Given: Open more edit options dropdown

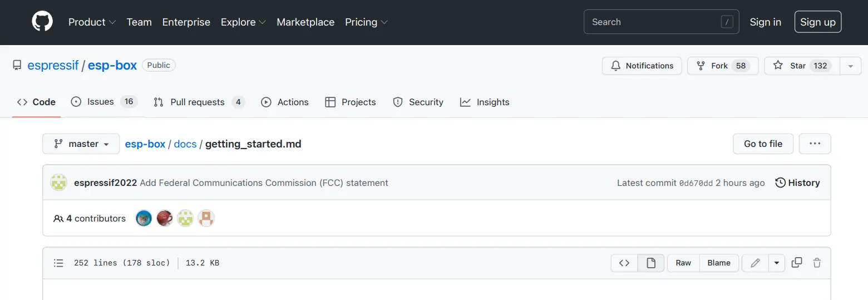Looking at the screenshot, I should [x=777, y=263].
